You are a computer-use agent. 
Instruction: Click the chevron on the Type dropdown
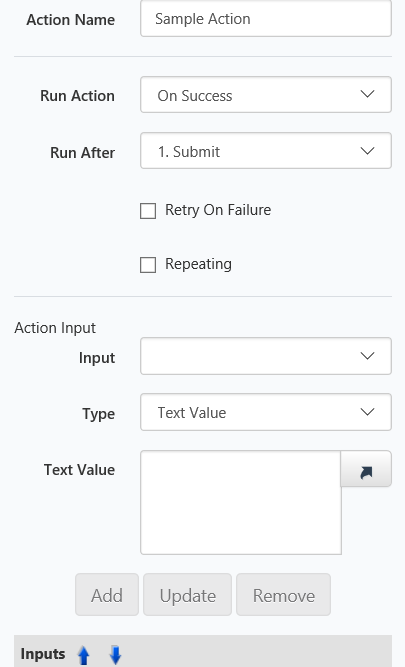coord(367,412)
